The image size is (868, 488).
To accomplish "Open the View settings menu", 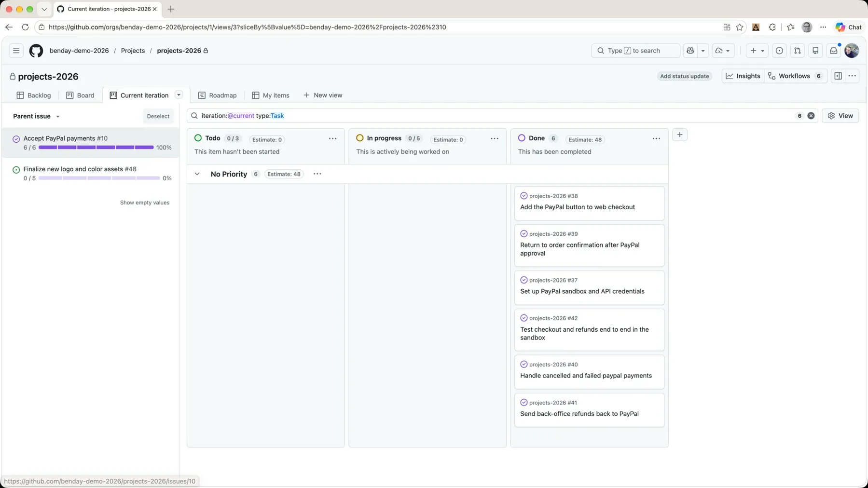I will coord(840,116).
